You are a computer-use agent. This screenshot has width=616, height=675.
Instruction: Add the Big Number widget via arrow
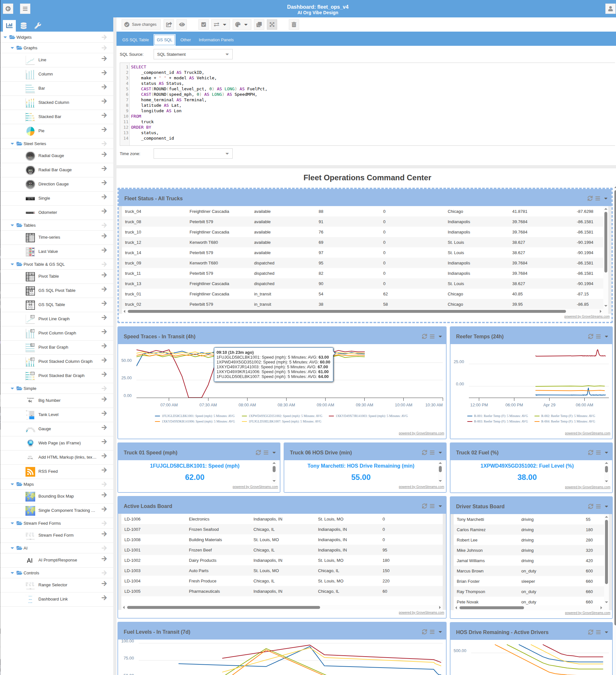104,399
